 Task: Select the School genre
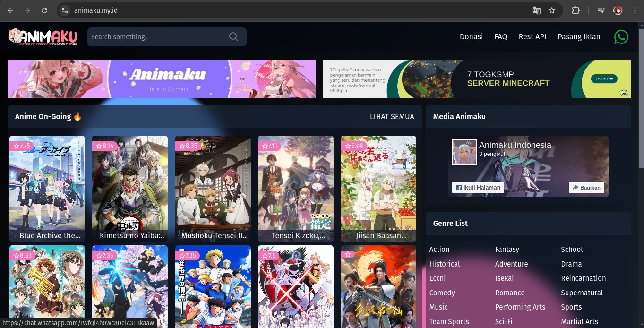click(572, 250)
